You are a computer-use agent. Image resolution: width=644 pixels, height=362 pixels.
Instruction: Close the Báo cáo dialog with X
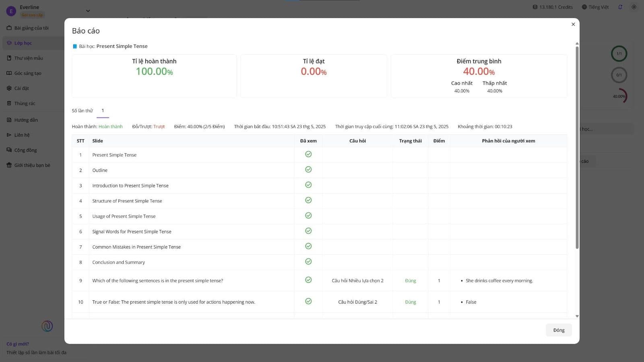573,24
